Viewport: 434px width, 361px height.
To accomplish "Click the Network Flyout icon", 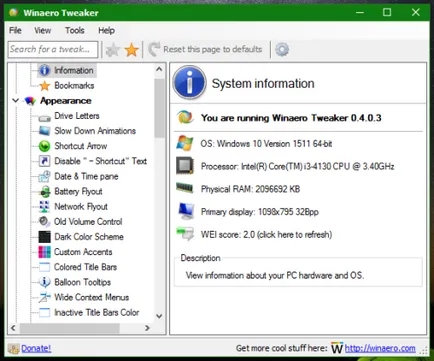I will [44, 207].
